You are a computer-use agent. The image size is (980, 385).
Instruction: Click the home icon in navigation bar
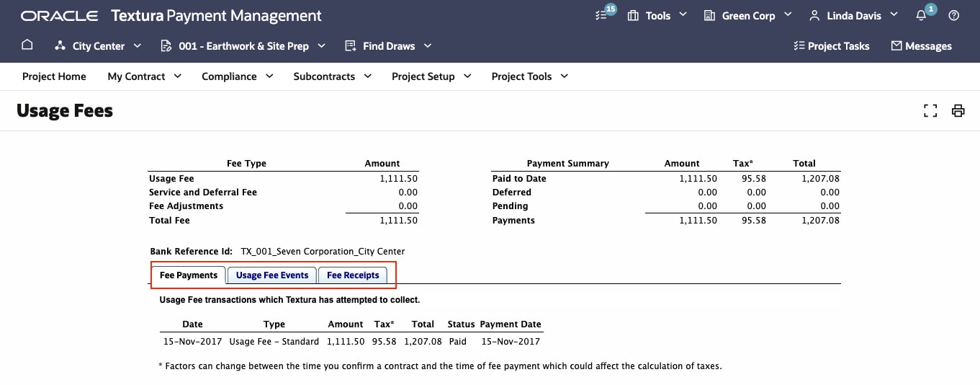(27, 45)
